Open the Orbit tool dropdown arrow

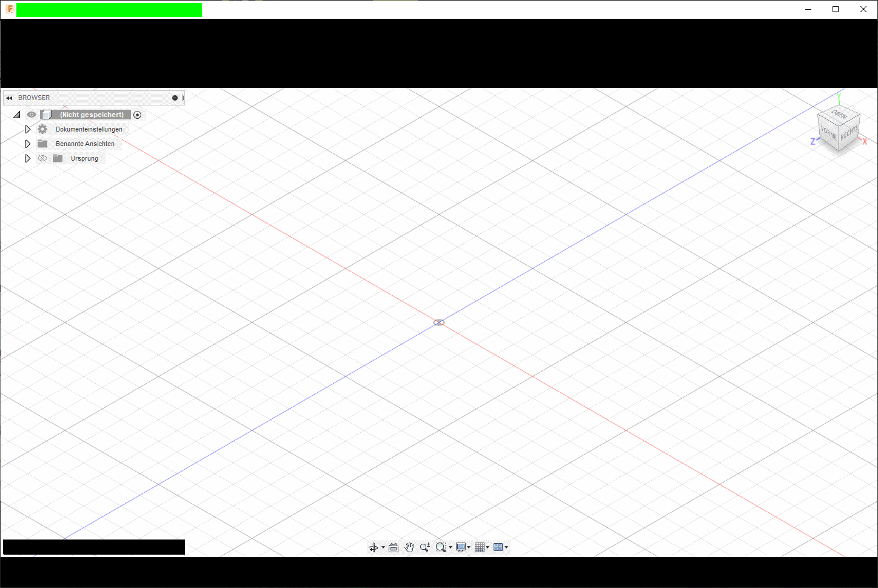click(383, 547)
